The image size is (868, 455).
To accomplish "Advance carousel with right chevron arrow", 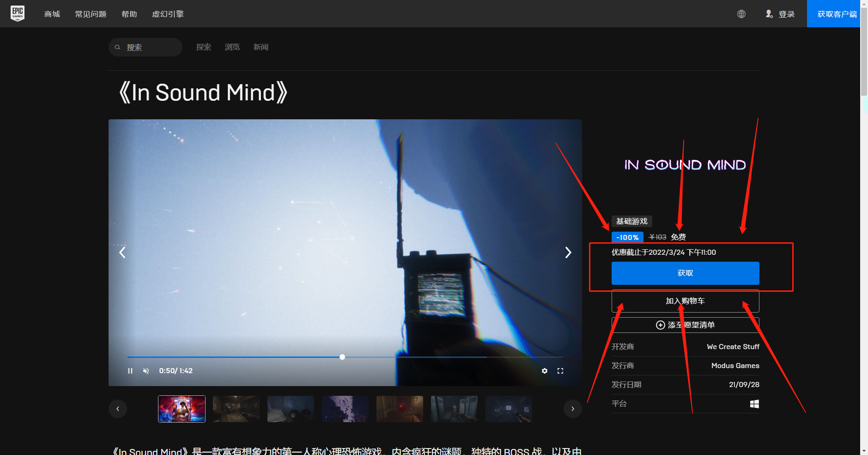I will [568, 252].
